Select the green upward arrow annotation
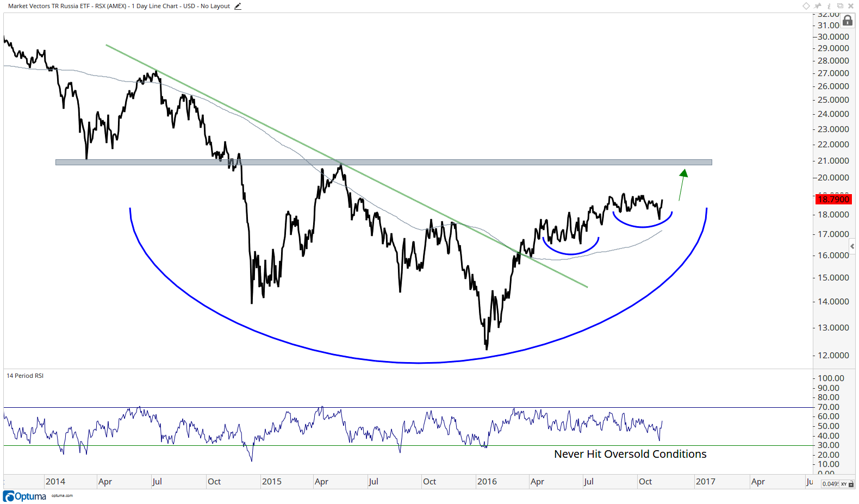 click(682, 184)
